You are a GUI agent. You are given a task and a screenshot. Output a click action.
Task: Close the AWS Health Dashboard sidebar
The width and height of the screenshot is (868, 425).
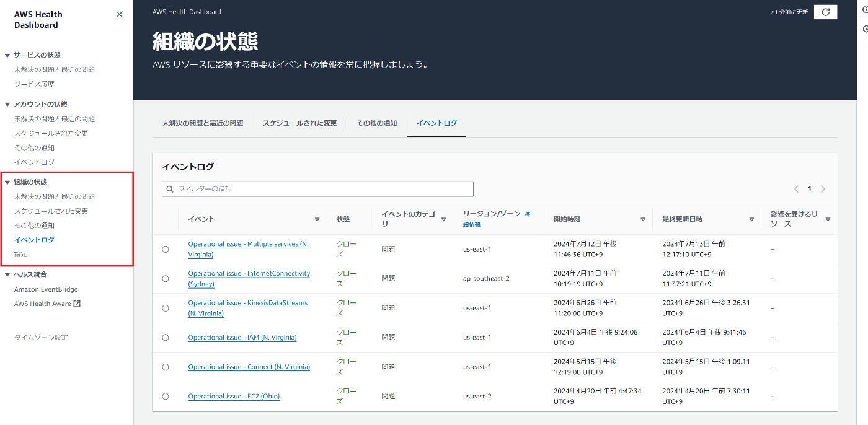[x=120, y=14]
